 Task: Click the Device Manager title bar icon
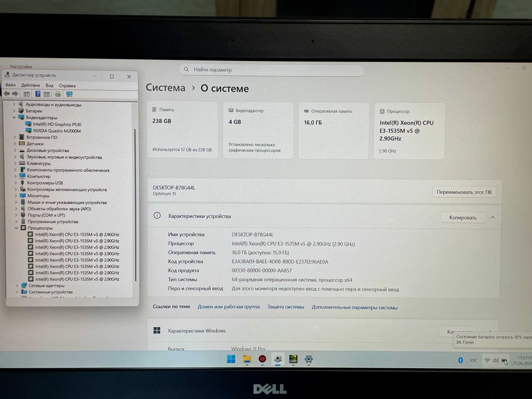(7, 75)
